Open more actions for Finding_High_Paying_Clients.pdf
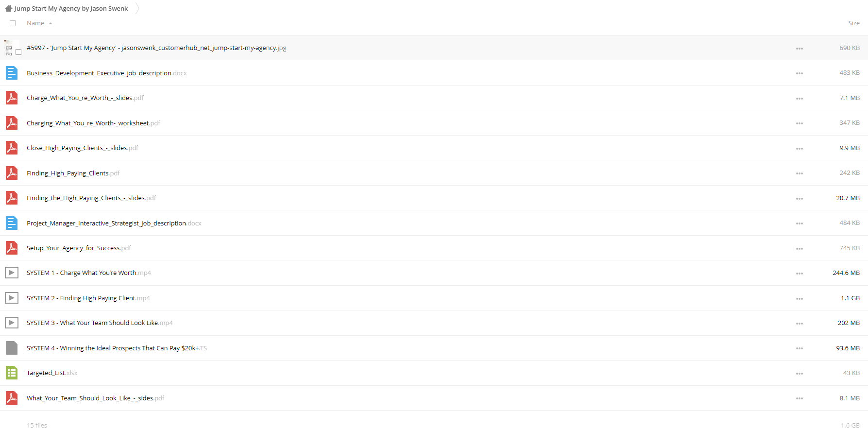The height and width of the screenshot is (430, 868). [x=799, y=173]
